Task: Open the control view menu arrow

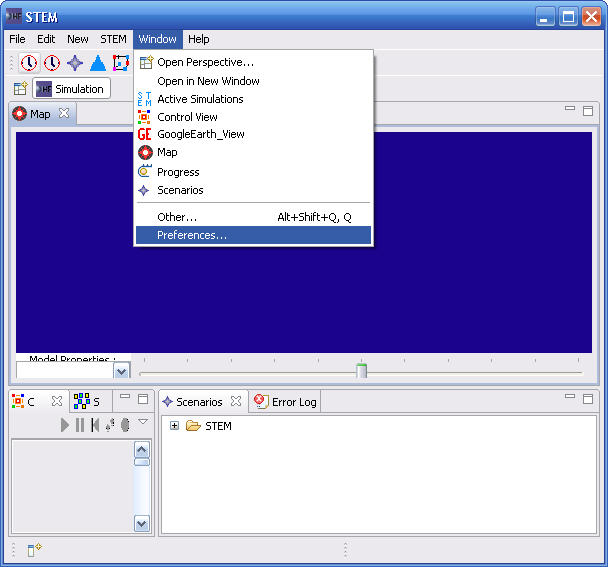Action: (x=143, y=422)
